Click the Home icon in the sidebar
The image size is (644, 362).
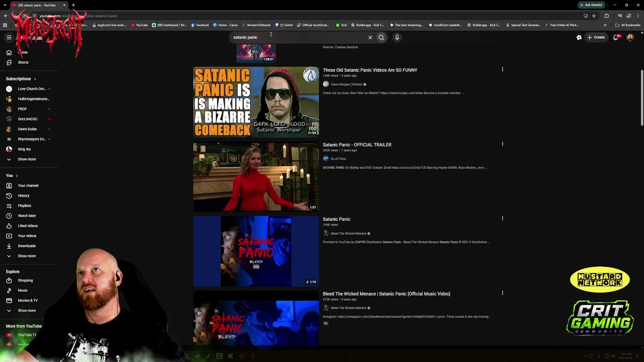point(9,52)
